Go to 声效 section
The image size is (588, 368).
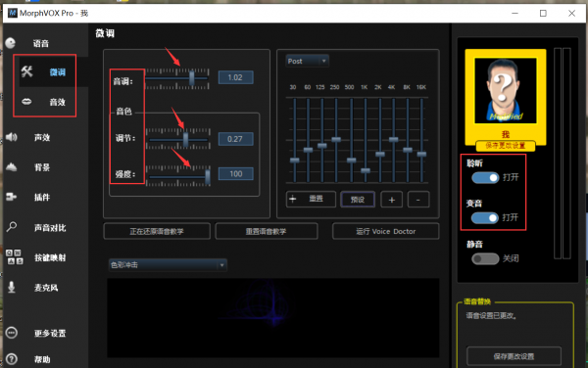(42, 137)
